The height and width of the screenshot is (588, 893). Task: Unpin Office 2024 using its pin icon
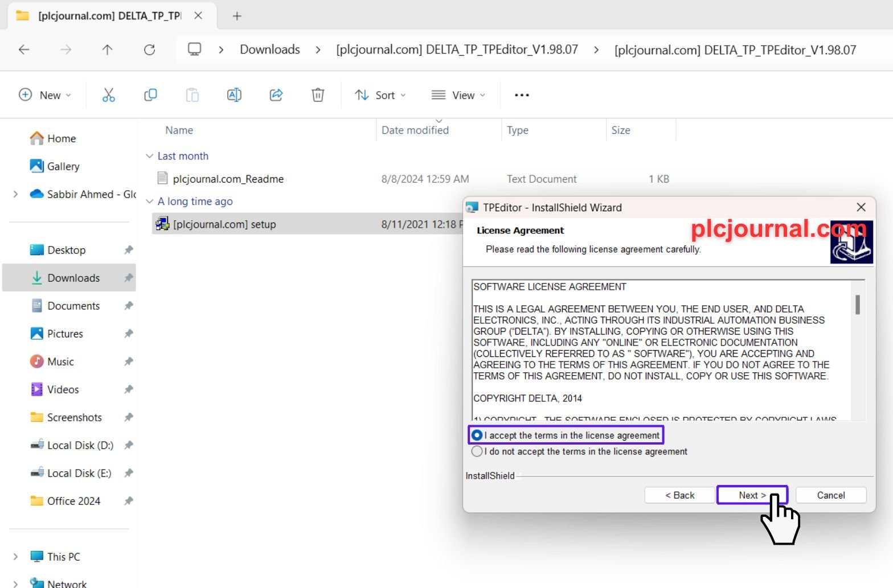[x=128, y=501]
